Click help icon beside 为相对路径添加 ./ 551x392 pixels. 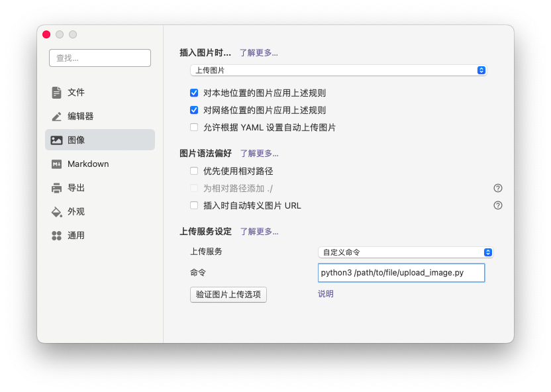497,188
